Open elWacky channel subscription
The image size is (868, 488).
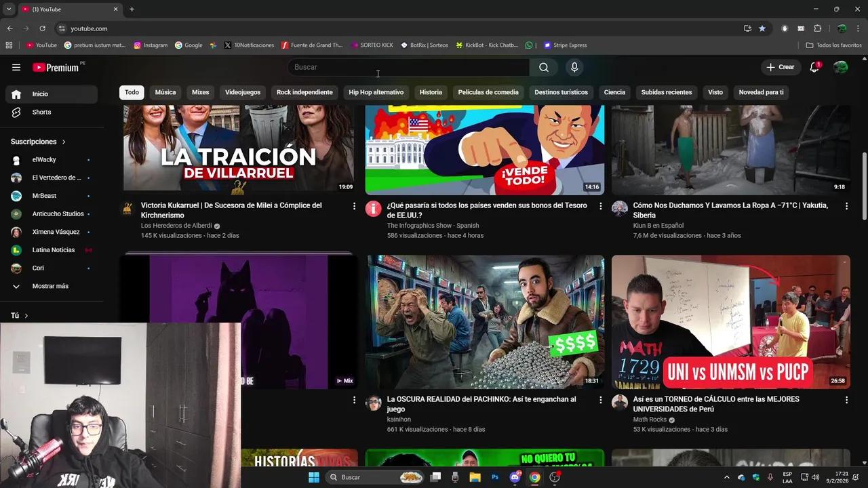coord(52,159)
